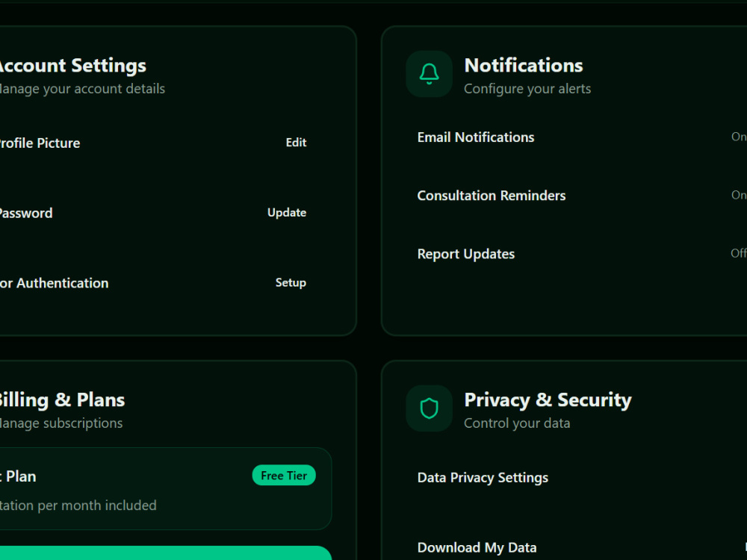The image size is (747, 560).
Task: Click 'Control your data' subtitle
Action: pos(517,423)
